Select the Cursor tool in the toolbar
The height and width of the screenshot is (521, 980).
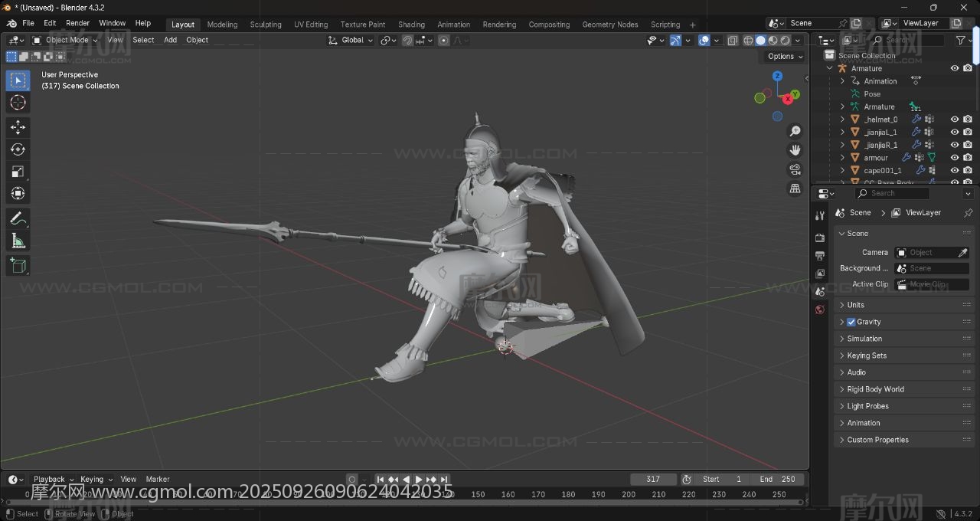[x=18, y=103]
